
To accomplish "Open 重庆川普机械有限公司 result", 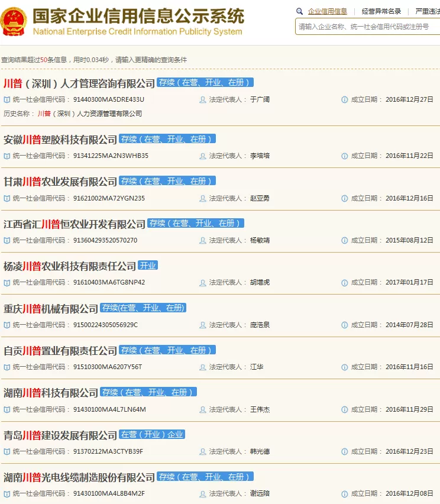I will tap(50, 309).
